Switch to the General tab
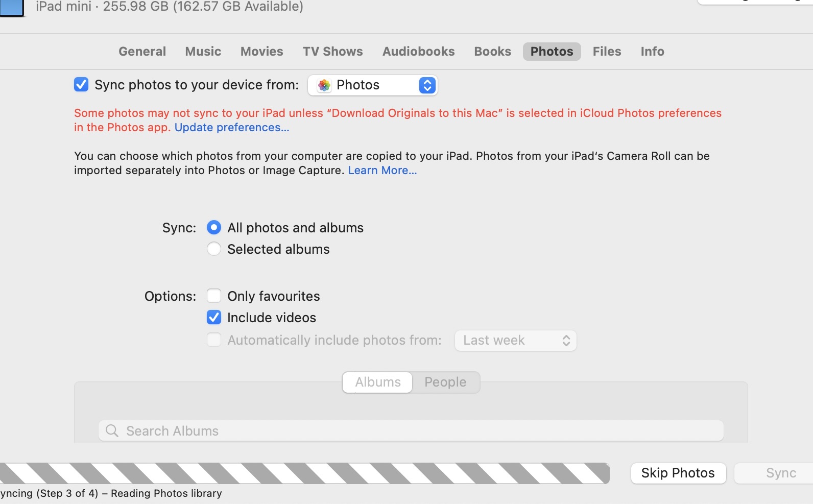The height and width of the screenshot is (504, 813). point(142,52)
